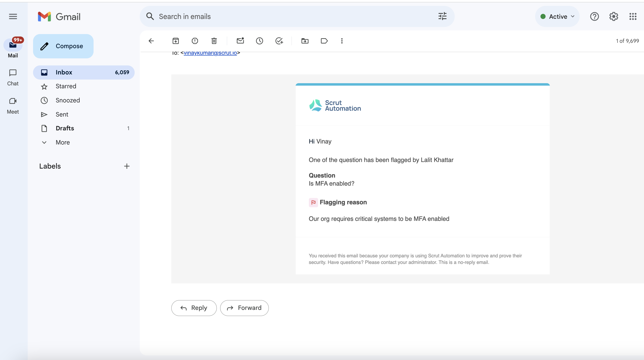
Task: Open the Active status dropdown
Action: click(x=557, y=17)
